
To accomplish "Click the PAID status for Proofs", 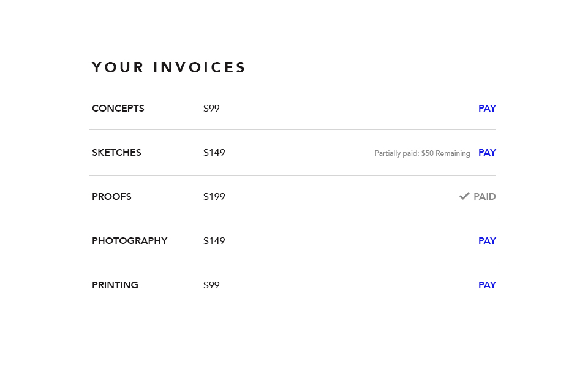I will coord(484,197).
